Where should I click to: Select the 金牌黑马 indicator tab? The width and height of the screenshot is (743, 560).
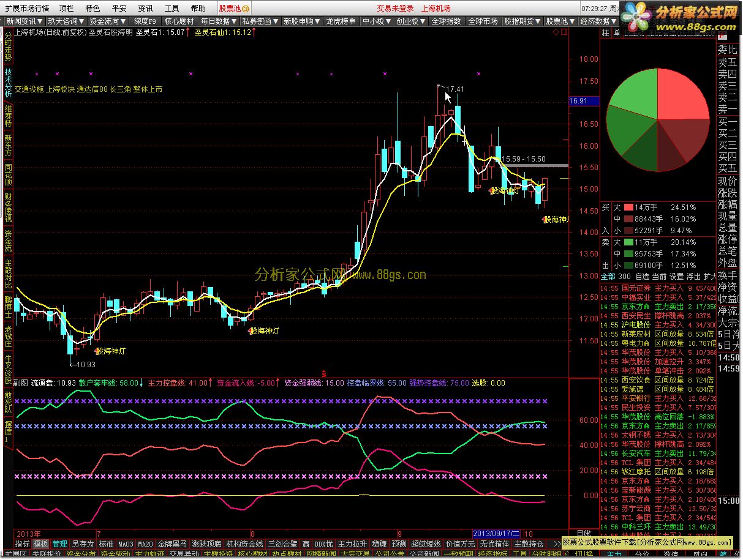coord(173,543)
